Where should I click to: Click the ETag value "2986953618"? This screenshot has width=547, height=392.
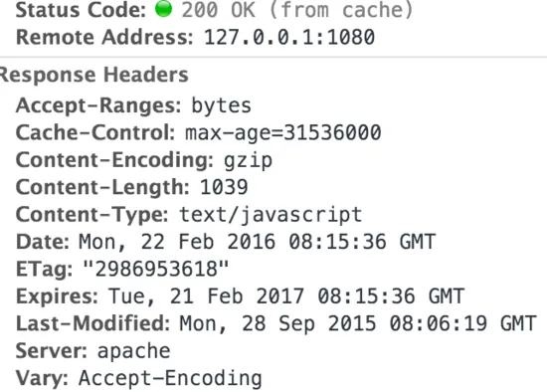155,269
